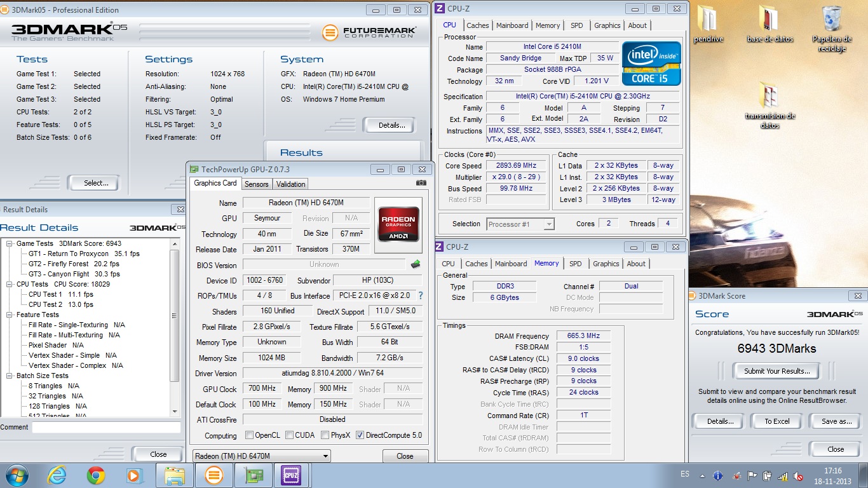Viewport: 868px width, 488px height.
Task: Open About tab in top CPU-Z window
Action: (637, 25)
